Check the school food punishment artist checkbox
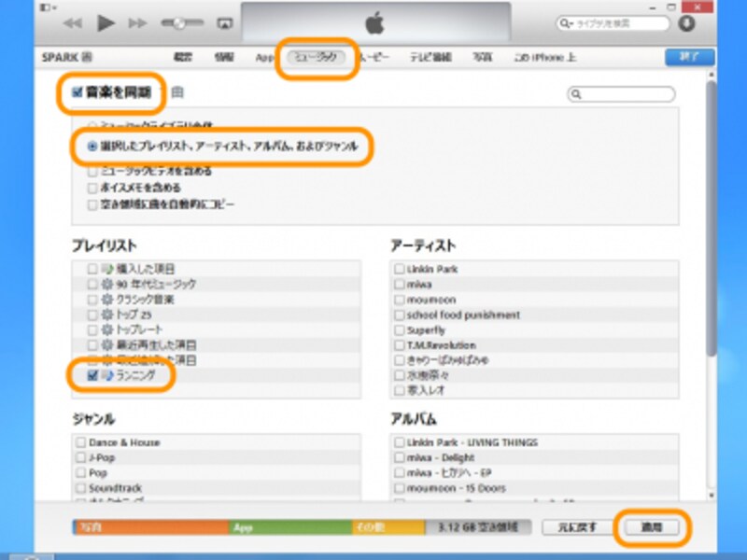 [400, 315]
